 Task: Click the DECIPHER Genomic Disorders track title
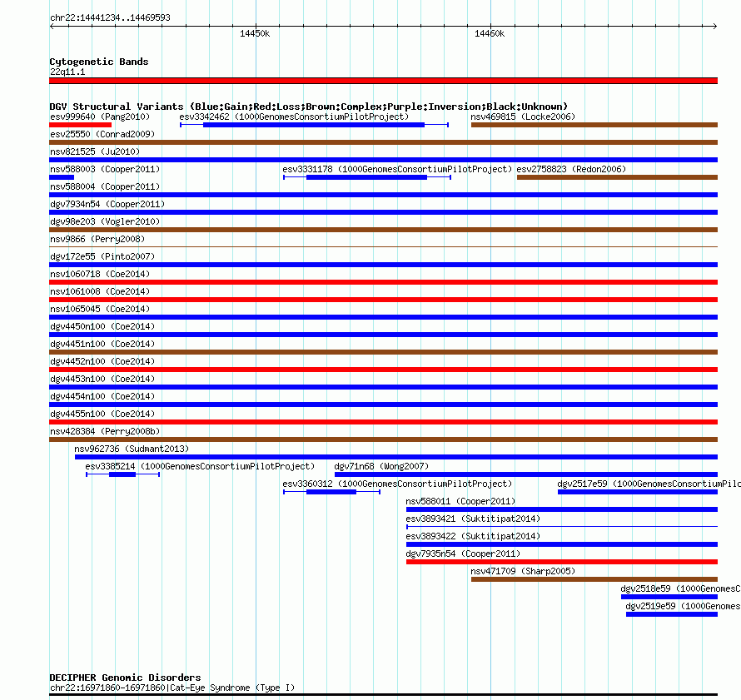pos(125,677)
